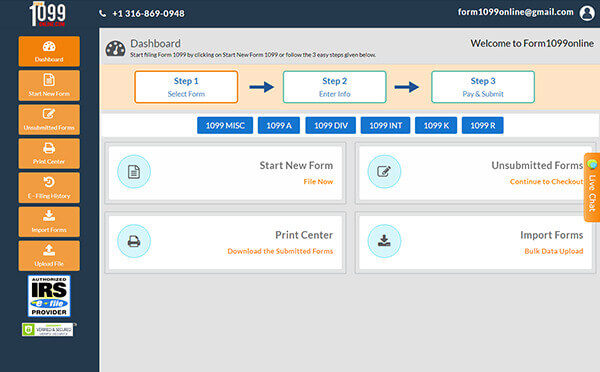Viewport: 600px width, 372px height.
Task: Click Download the Submitted Forms link
Action: coord(280,251)
